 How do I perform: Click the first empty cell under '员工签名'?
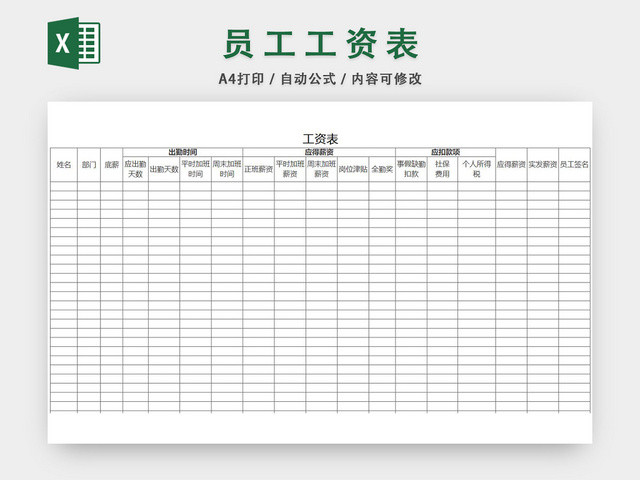point(574,187)
